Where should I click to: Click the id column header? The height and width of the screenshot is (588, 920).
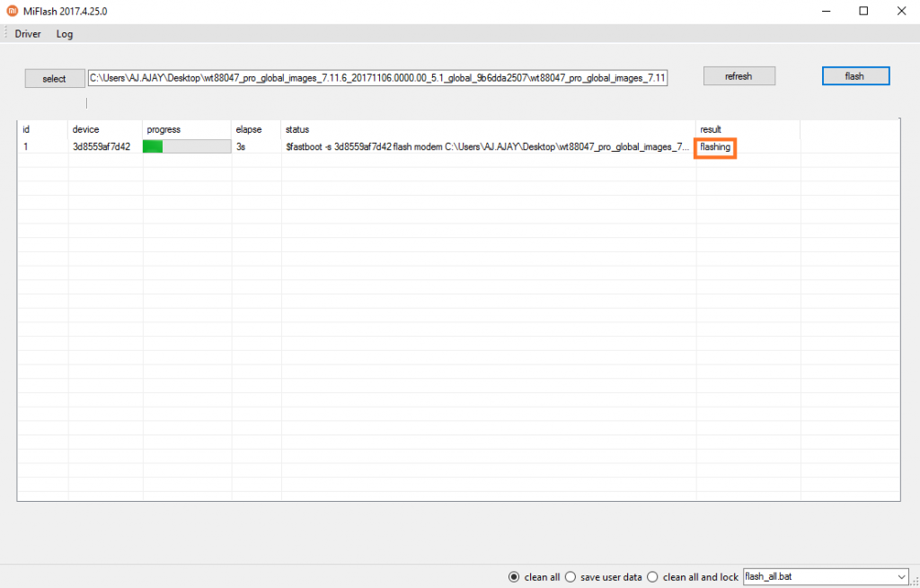43,129
